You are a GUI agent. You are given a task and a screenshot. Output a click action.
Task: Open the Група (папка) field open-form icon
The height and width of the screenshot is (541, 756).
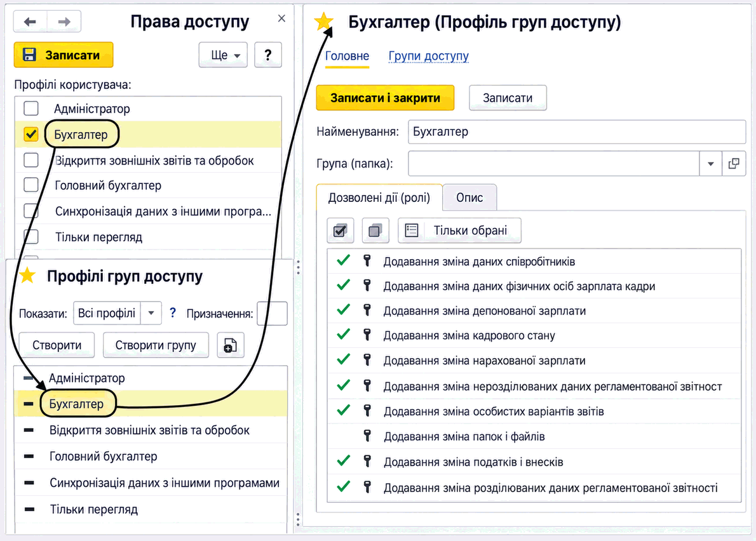click(734, 163)
